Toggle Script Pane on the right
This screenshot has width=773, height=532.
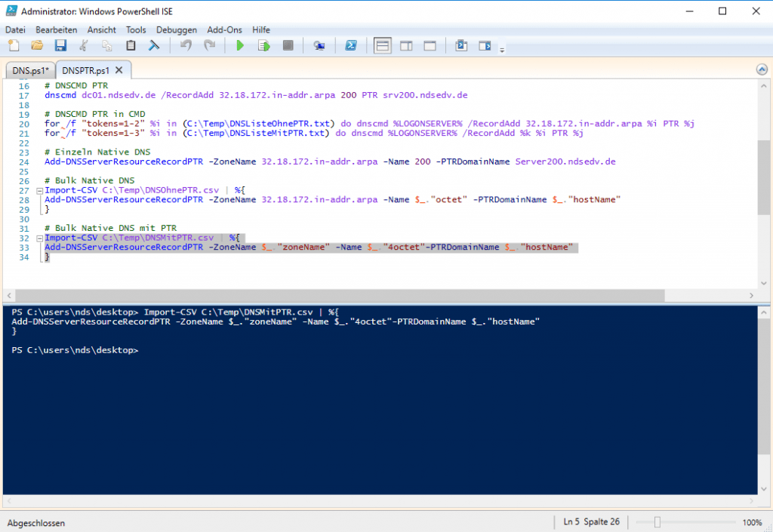coord(407,45)
